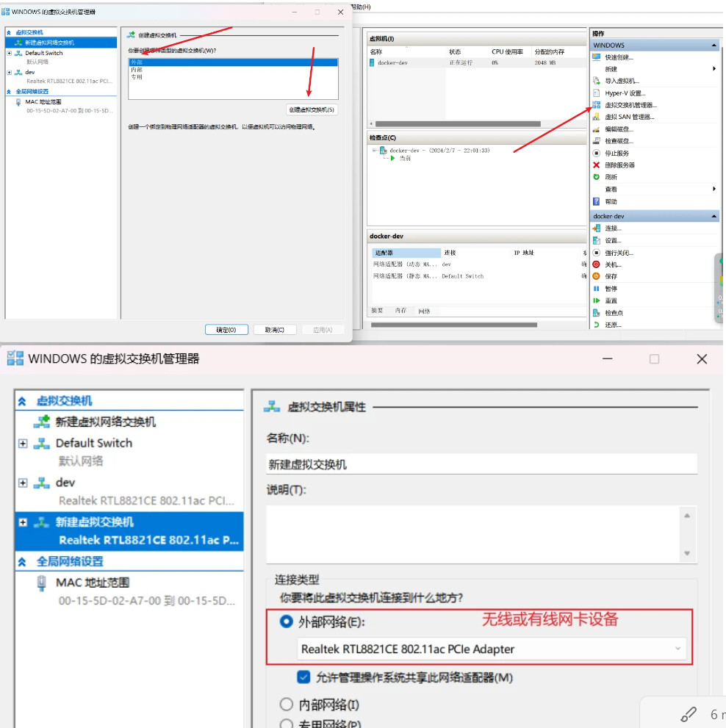726x728 pixels.
Task: Open 虚拟交换机管理器 via its actions pane icon
Action: 597,105
